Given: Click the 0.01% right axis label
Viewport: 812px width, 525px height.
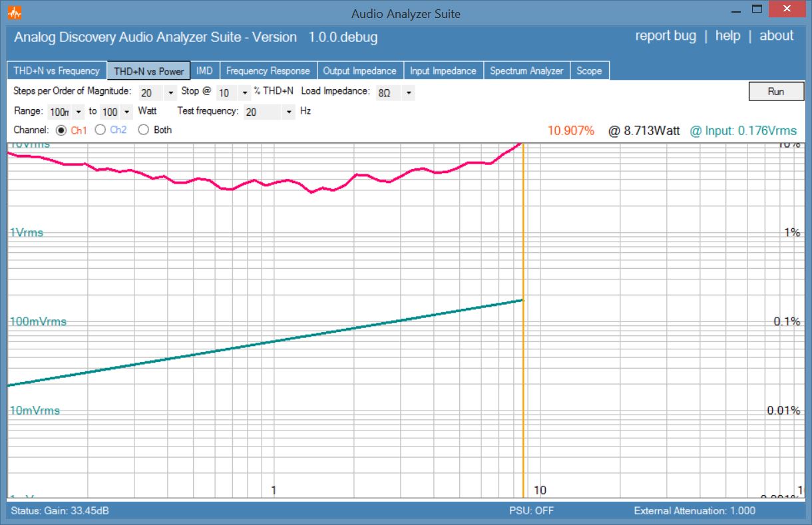Looking at the screenshot, I should pyautogui.click(x=784, y=411).
